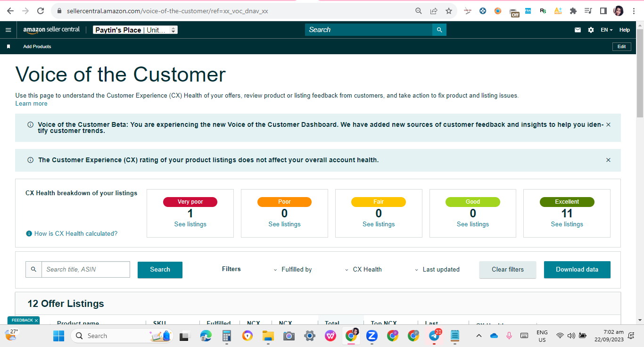The height and width of the screenshot is (347, 644).
Task: Toggle the browser side panel icon
Action: 603,11
